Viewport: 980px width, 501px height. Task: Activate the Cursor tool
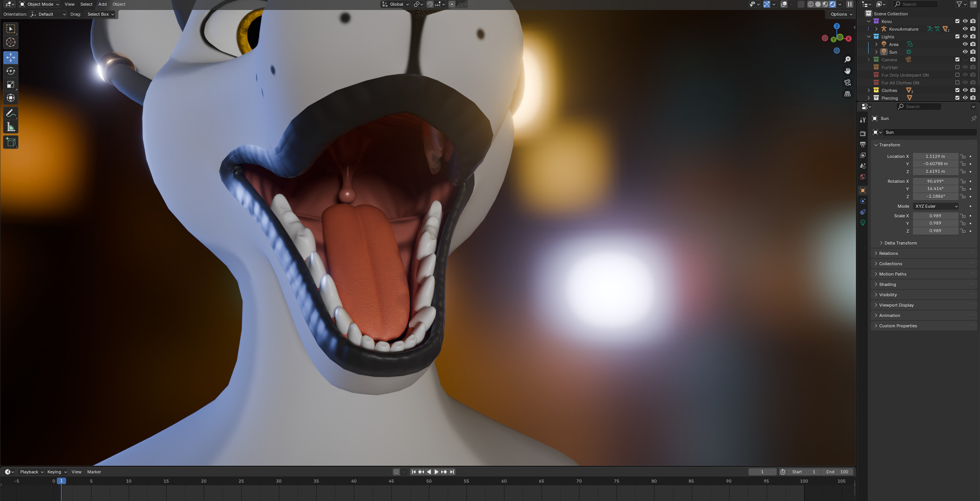tap(11, 42)
